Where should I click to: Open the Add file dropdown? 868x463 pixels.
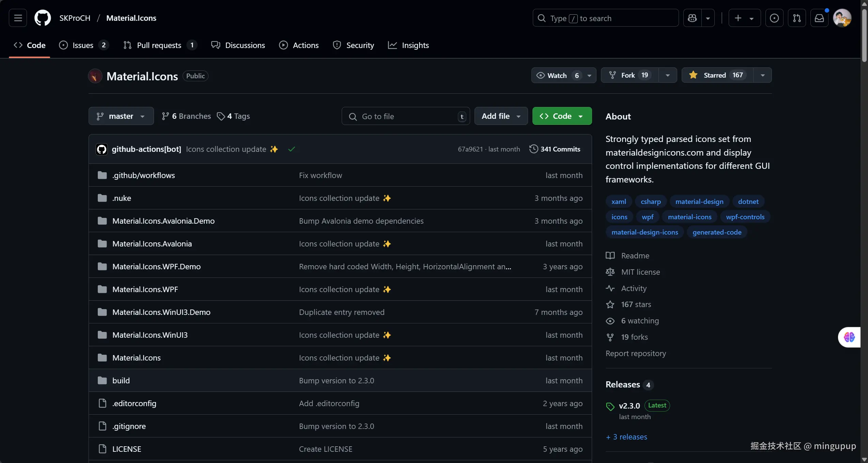[x=501, y=116]
